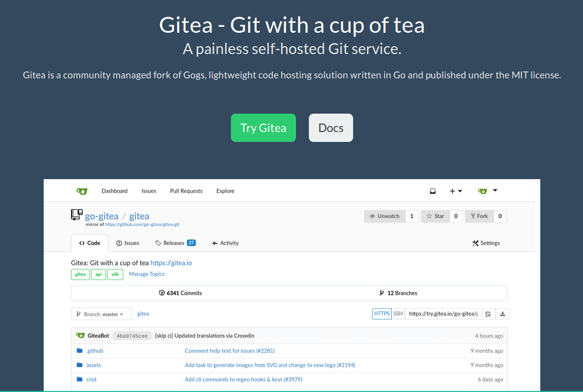The height and width of the screenshot is (392, 583).
Task: View the watchers count of 1
Action: [x=412, y=216]
